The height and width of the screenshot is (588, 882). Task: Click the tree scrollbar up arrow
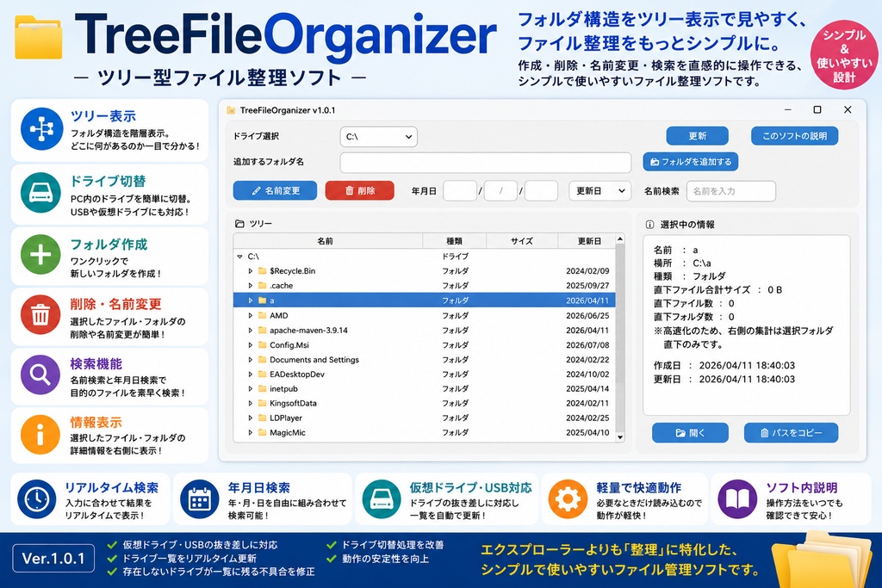[x=620, y=239]
